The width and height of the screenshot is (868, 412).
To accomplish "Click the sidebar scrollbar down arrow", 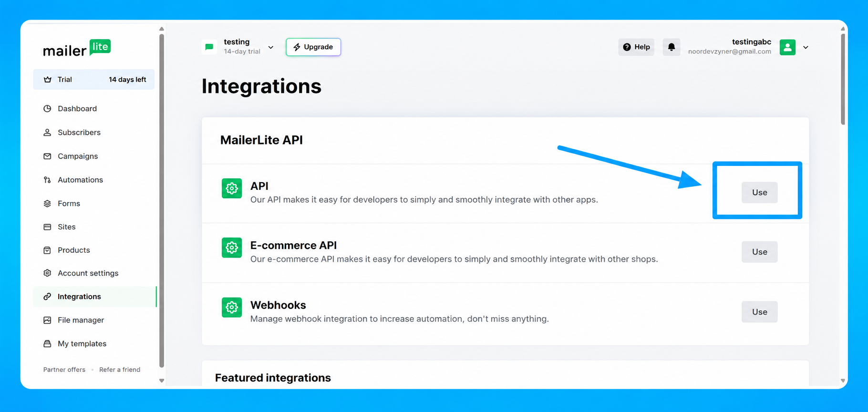I will tap(162, 381).
